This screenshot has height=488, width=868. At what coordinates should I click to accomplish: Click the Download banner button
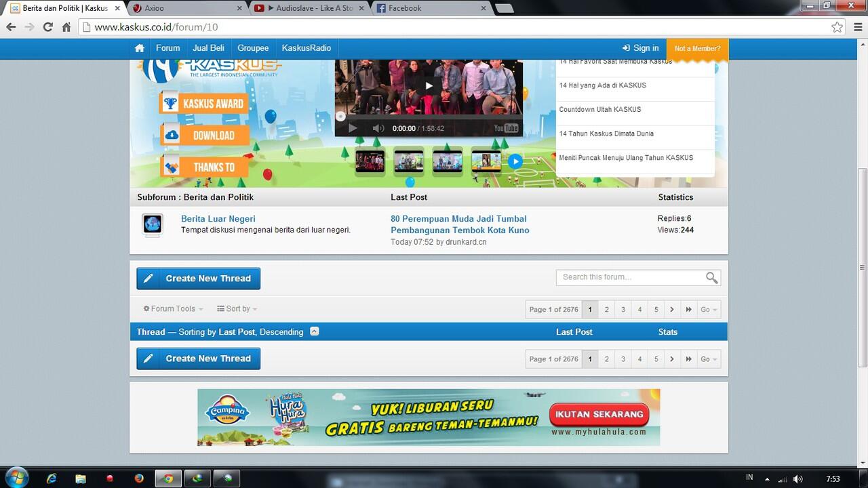[204, 136]
